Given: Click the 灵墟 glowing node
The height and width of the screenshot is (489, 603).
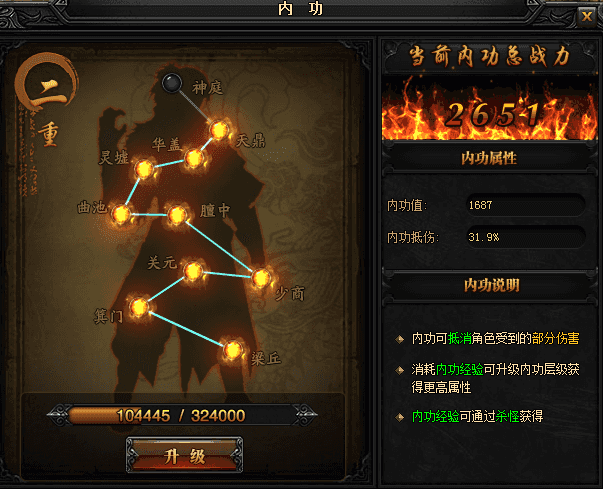Looking at the screenshot, I should pyautogui.click(x=144, y=169).
